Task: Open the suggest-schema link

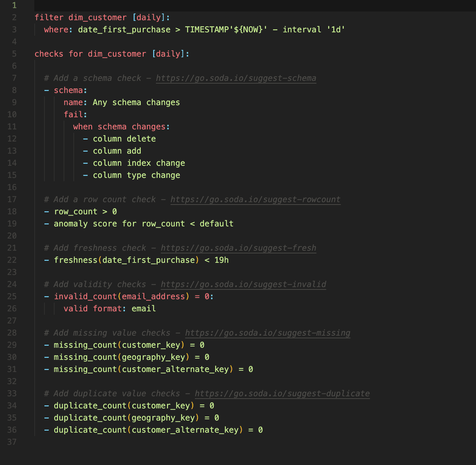Action: (236, 78)
